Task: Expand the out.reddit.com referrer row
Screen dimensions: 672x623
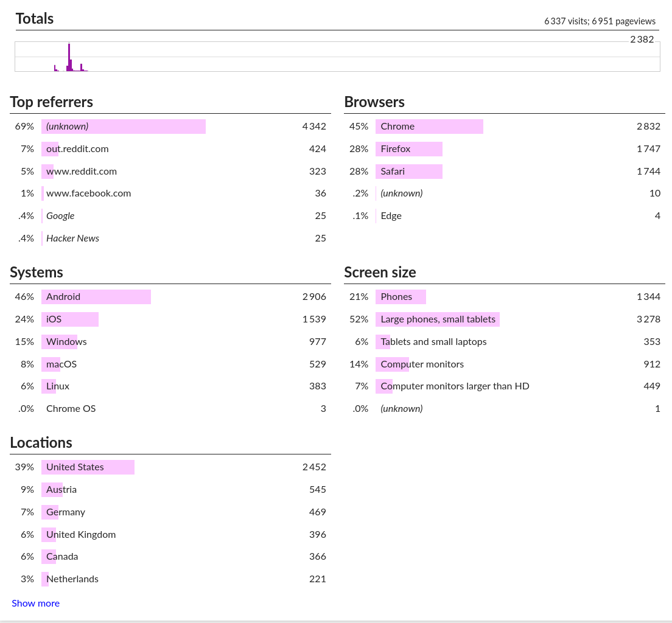Action: 77,149
